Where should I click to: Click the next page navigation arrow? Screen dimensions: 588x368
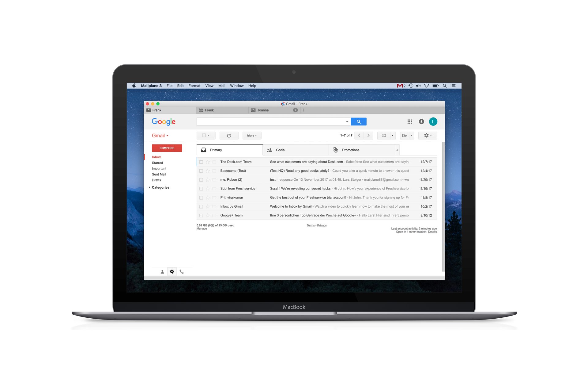(x=368, y=135)
